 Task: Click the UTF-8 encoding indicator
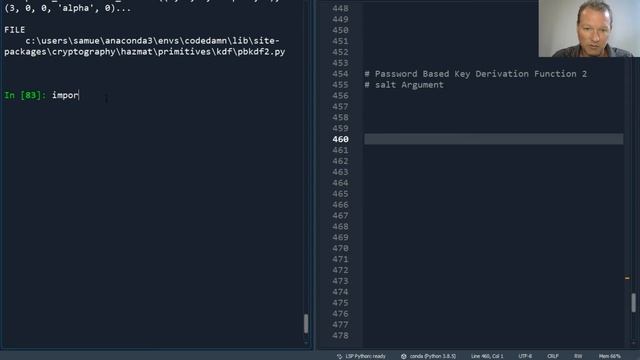[525, 356]
